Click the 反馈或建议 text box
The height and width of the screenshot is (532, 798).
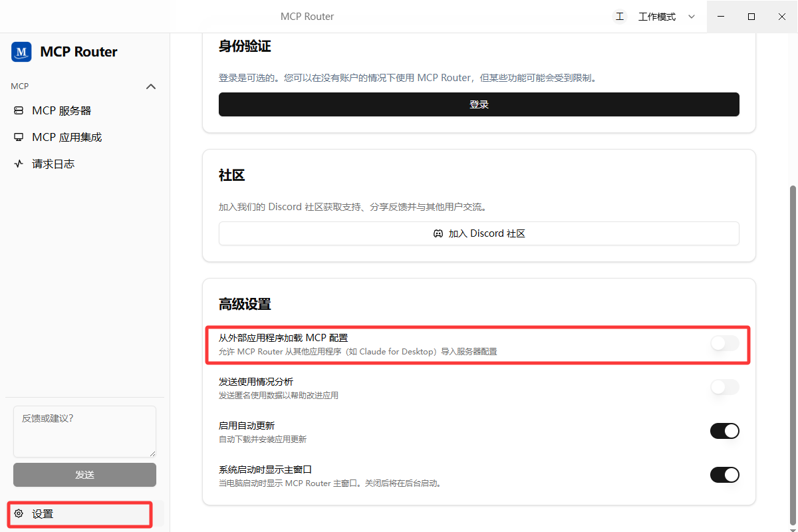pos(84,432)
